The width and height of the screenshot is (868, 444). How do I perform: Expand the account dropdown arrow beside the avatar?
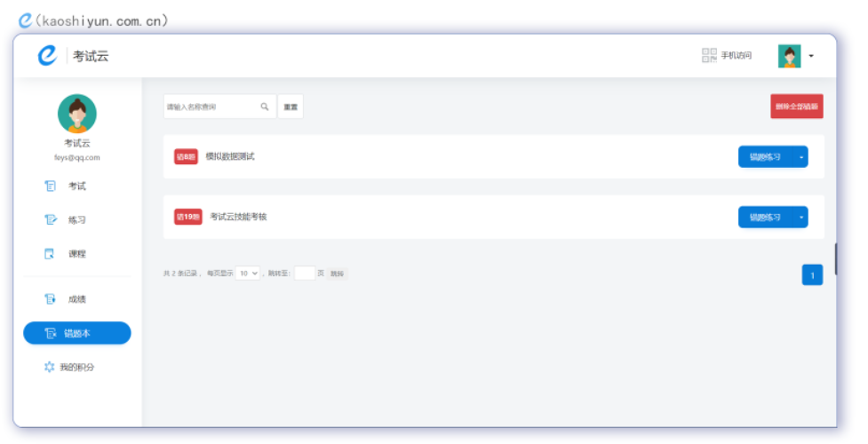(x=811, y=57)
